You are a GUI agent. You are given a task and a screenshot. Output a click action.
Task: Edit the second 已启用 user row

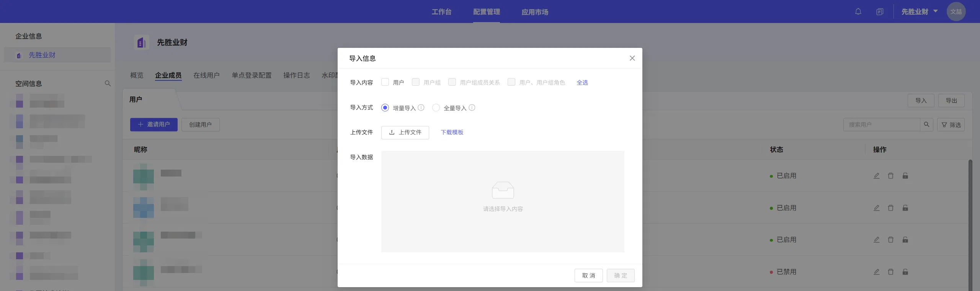pos(877,208)
